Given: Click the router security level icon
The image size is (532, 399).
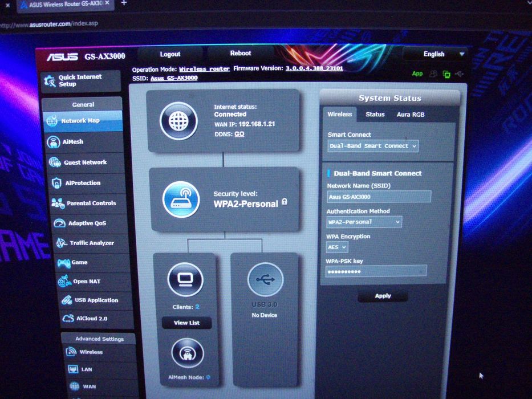Looking at the screenshot, I should 181,199.
